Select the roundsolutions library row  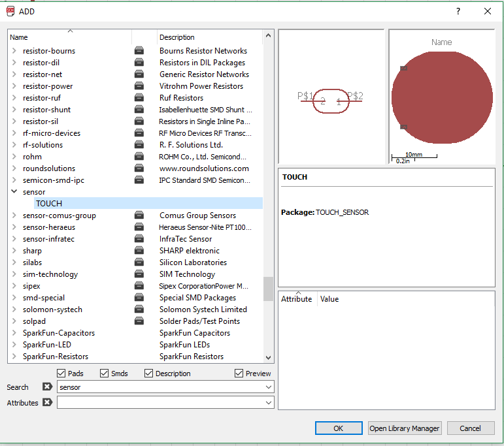pyautogui.click(x=136, y=168)
